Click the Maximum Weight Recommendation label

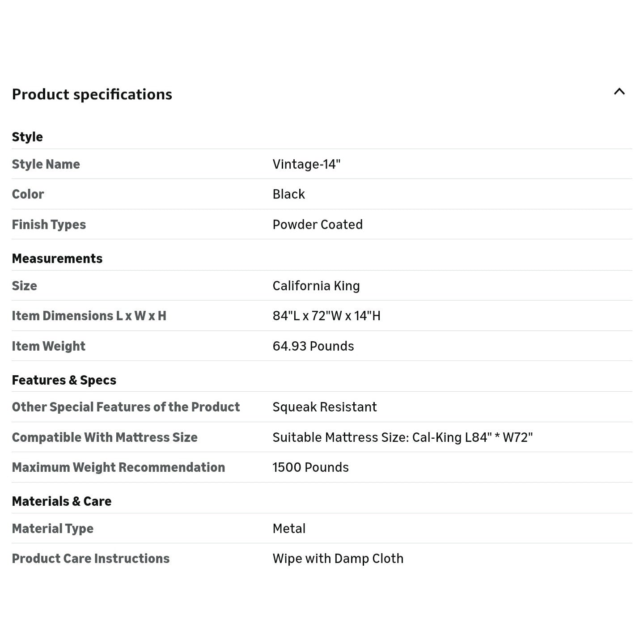(x=118, y=467)
